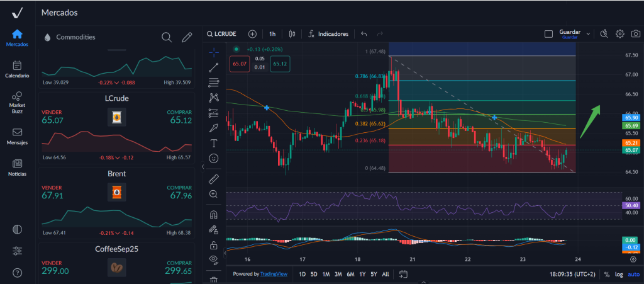Select the forecasting/position tool
The image size is (644, 284).
(214, 113)
